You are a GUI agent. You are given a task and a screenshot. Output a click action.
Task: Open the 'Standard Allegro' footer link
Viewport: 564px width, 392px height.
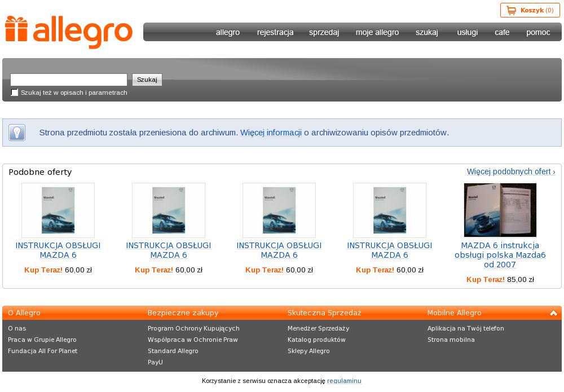173,351
